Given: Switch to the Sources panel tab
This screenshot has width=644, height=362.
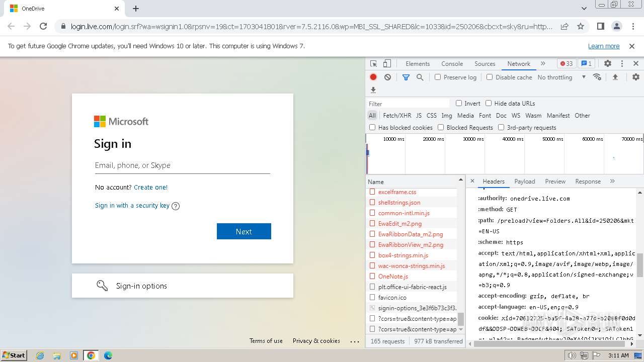Looking at the screenshot, I should pos(485,64).
